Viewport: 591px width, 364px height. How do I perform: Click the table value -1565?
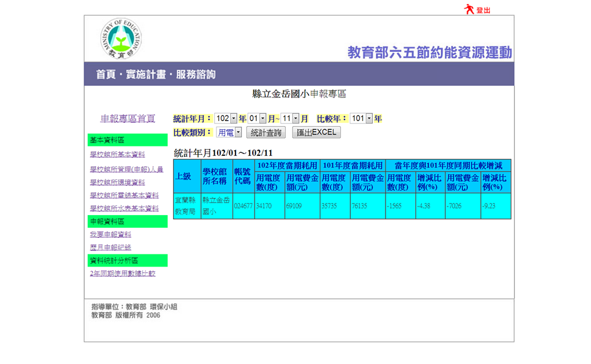[394, 206]
